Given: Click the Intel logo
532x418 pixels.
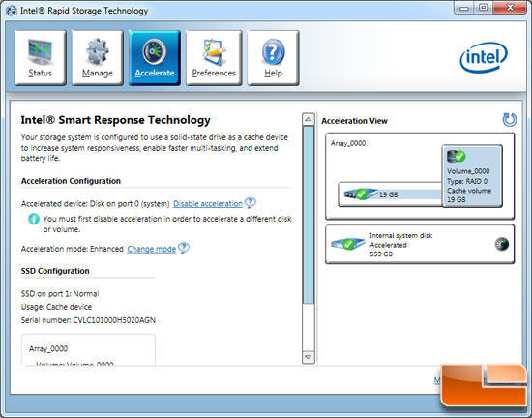Looking at the screenshot, I should pyautogui.click(x=484, y=57).
